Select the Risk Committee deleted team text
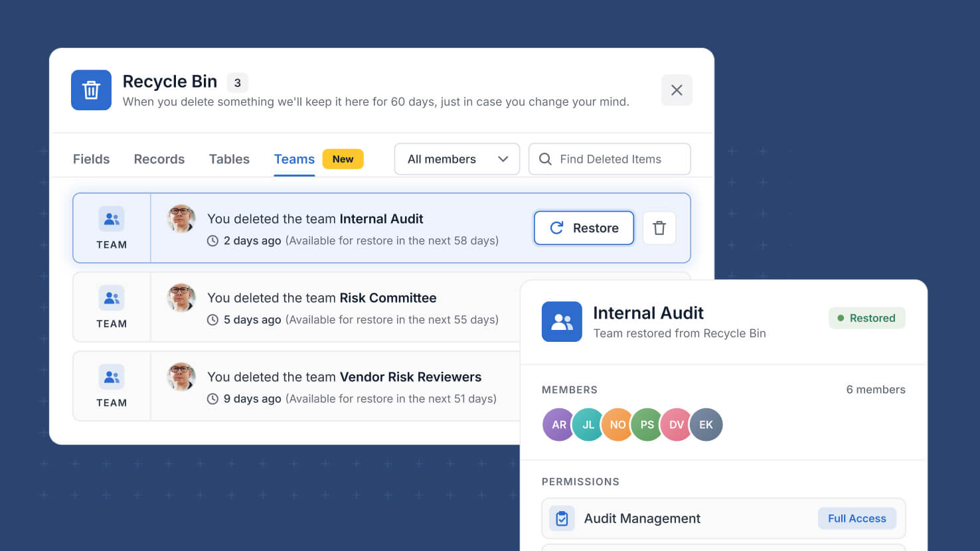The height and width of the screenshot is (551, 980). pyautogui.click(x=322, y=298)
